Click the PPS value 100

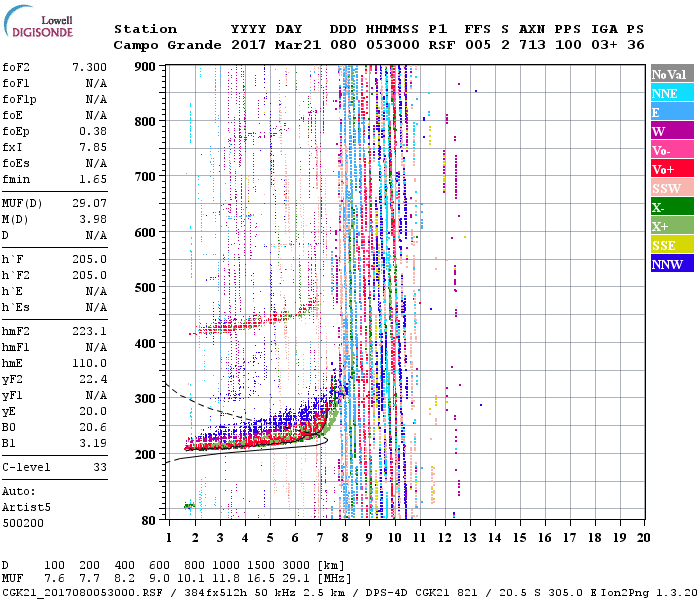568,45
